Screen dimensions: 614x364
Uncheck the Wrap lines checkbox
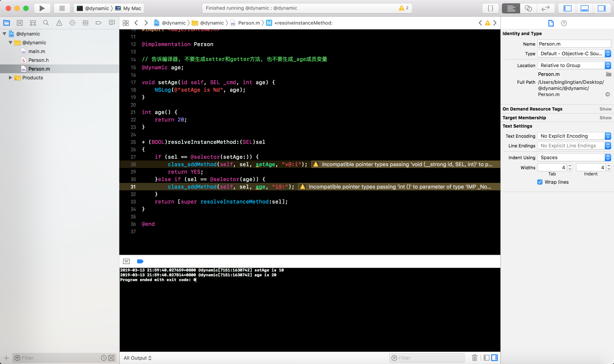540,182
